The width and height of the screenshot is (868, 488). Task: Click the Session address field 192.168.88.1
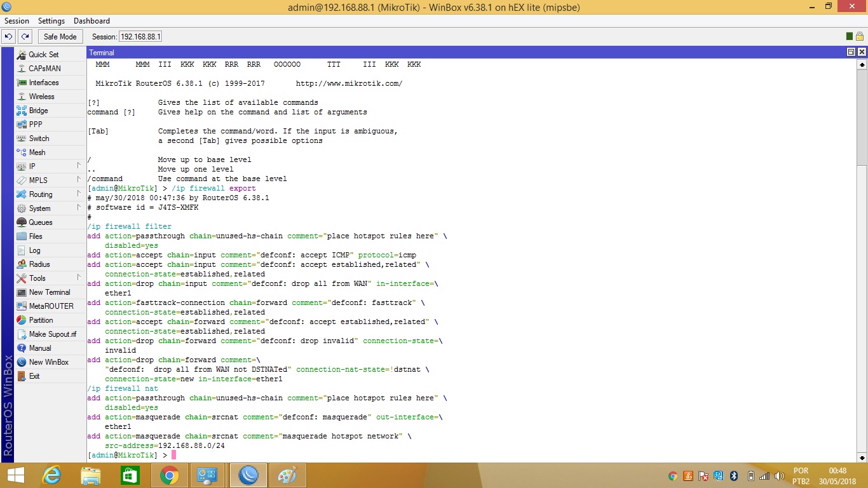click(140, 37)
